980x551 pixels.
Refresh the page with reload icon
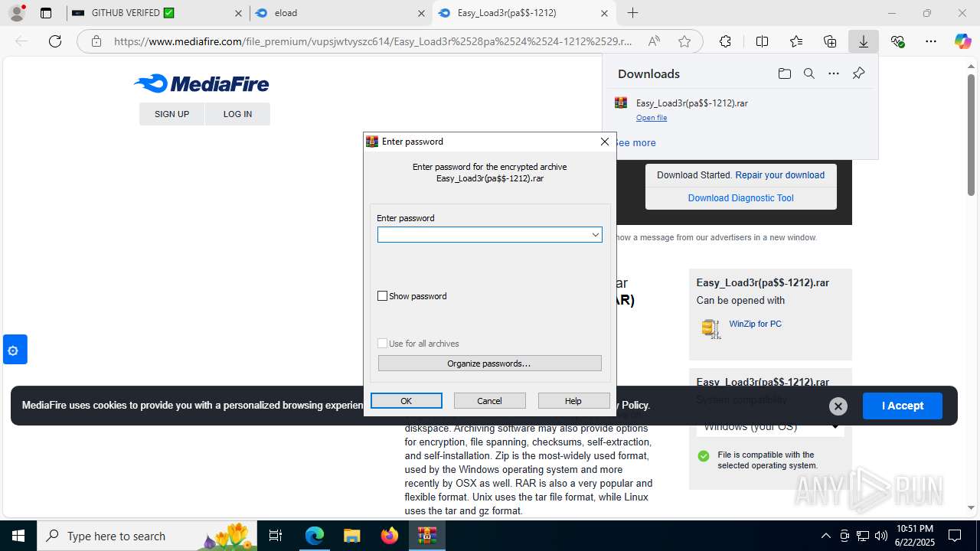pyautogui.click(x=55, y=41)
